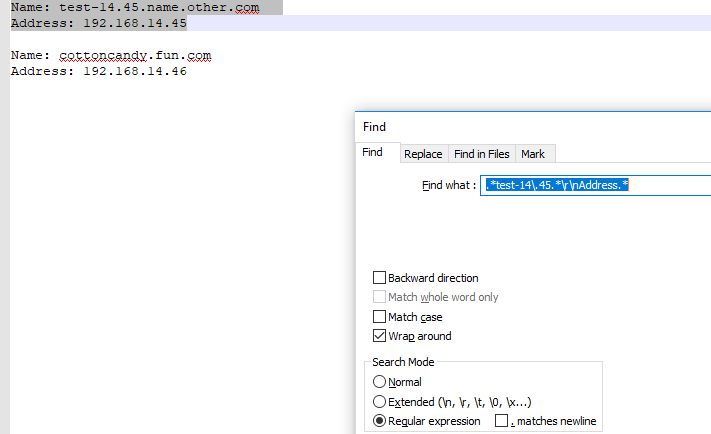Tick the Match whole word only checkbox
Image resolution: width=711 pixels, height=434 pixels.
[380, 297]
